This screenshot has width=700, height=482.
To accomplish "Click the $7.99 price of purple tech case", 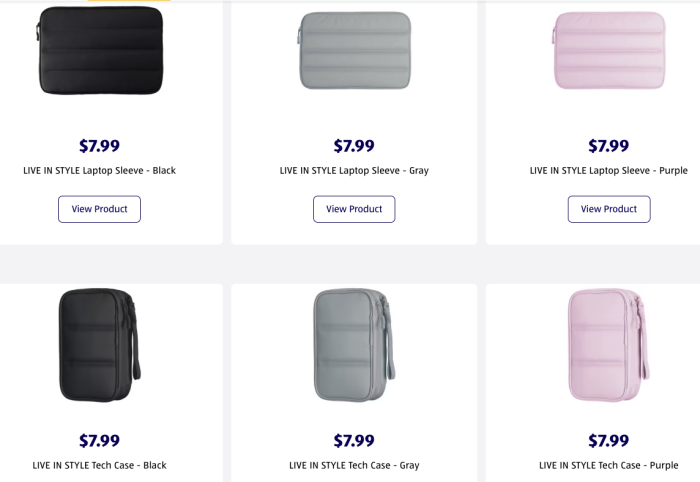I will click(x=609, y=441).
